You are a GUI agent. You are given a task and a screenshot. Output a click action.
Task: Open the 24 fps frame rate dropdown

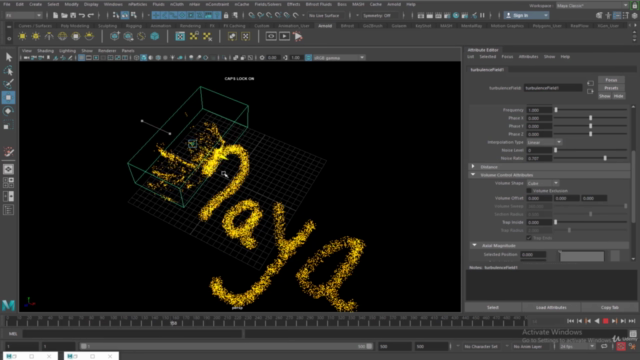577,347
